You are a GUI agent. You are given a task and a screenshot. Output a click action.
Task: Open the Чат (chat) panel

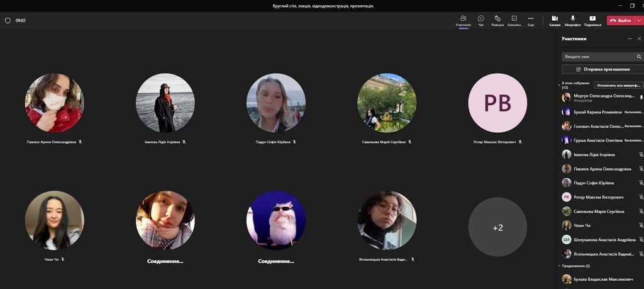click(x=481, y=20)
